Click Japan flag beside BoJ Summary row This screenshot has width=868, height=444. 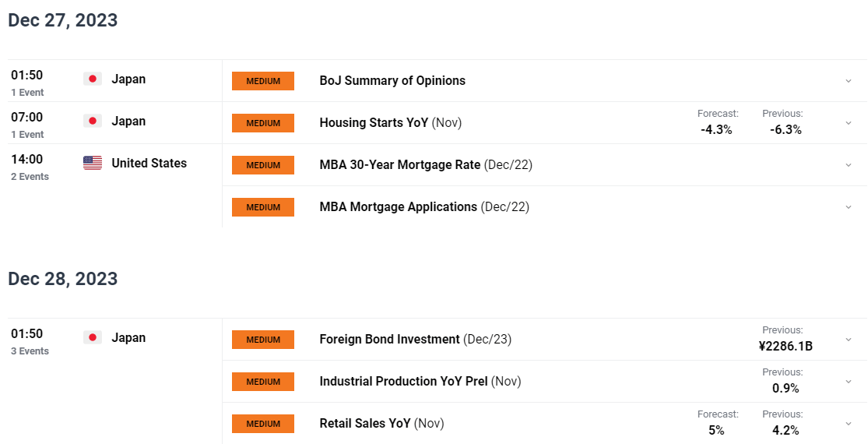(x=93, y=79)
